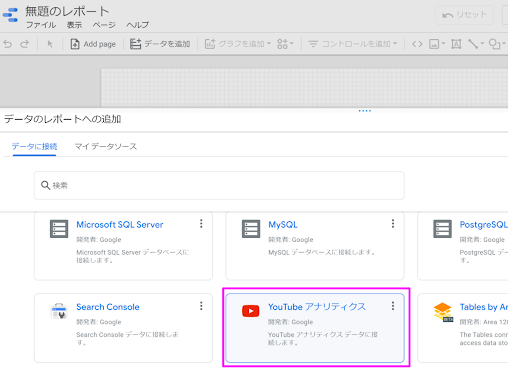The image size is (512, 371).
Task: Click the MySQL connector title link
Action: click(283, 225)
